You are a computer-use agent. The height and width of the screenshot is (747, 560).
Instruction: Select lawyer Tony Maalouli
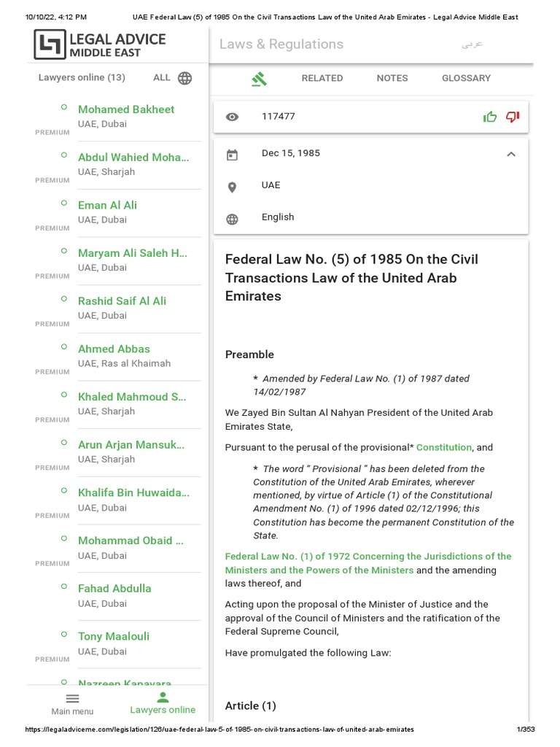(114, 636)
